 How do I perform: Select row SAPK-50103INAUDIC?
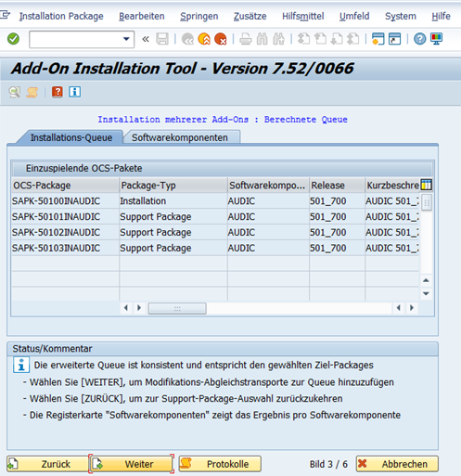tap(215, 248)
